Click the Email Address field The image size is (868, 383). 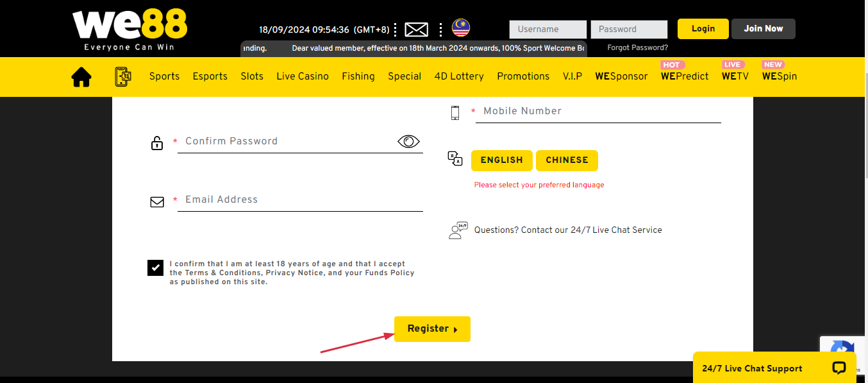[x=300, y=200]
